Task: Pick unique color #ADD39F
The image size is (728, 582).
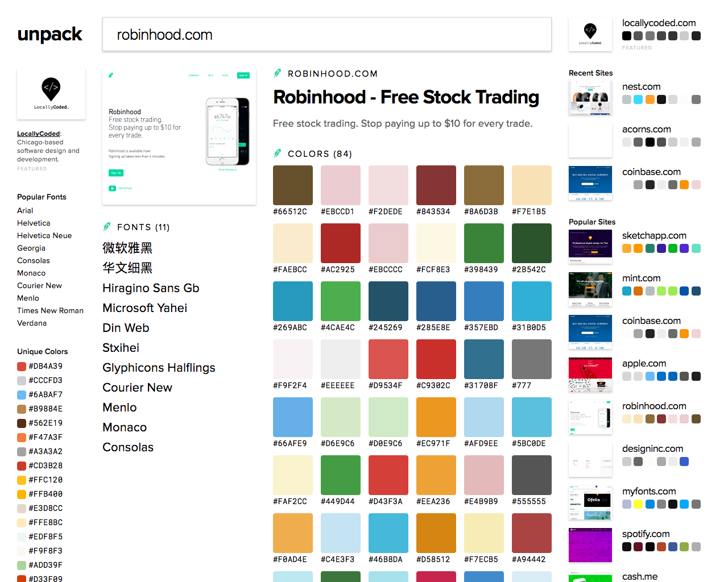Action: (40, 565)
